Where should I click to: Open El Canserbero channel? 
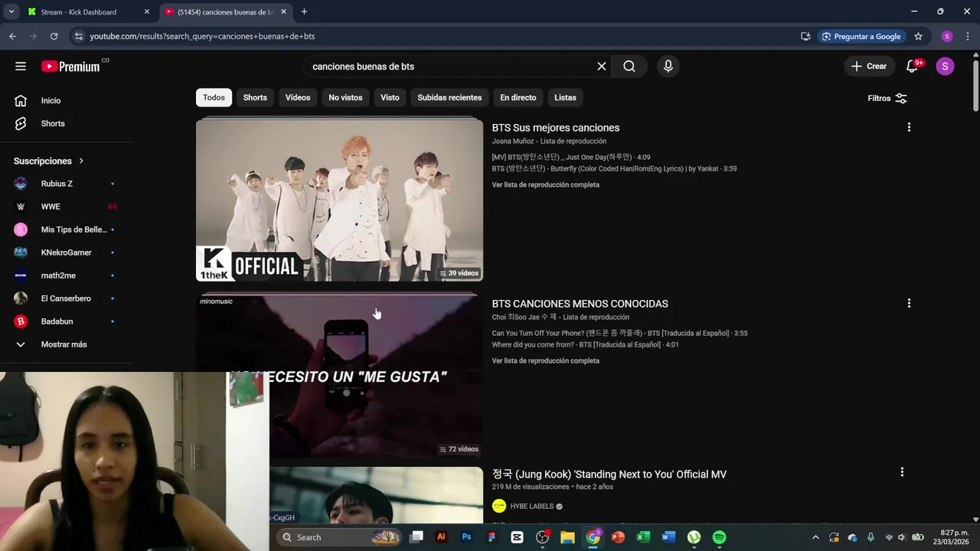(66, 298)
